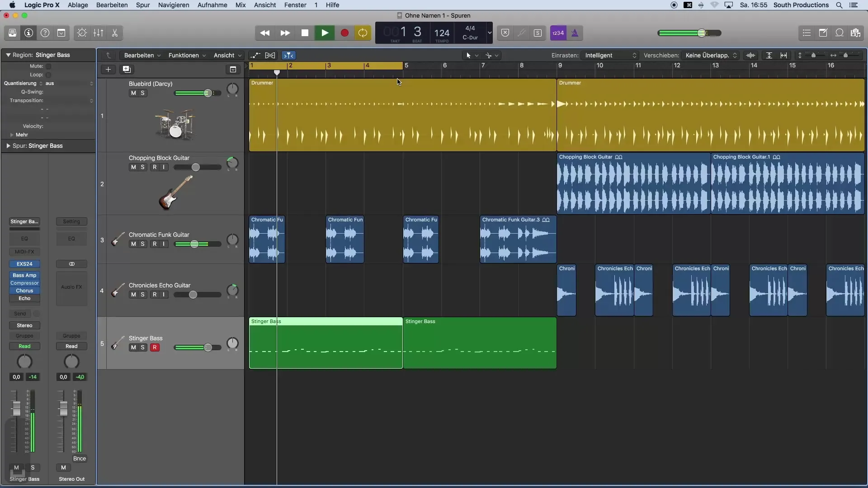
Task: Expand the Spur: Stinger Bass section
Action: (8, 146)
